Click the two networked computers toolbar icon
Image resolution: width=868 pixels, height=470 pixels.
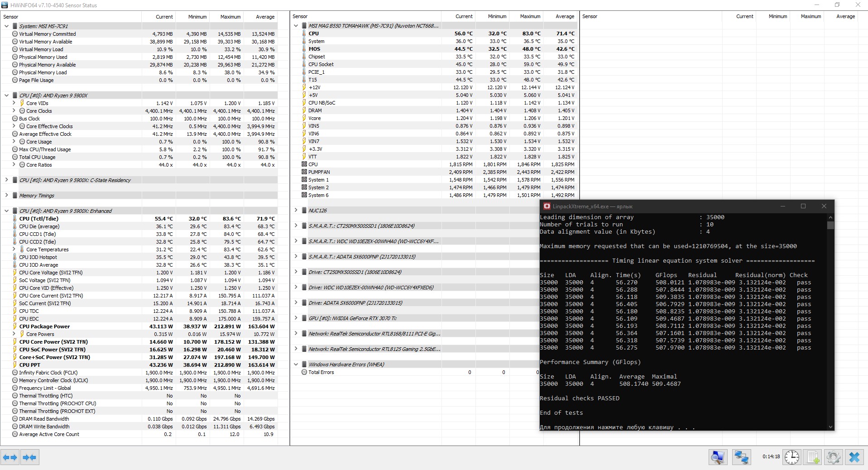click(x=741, y=457)
